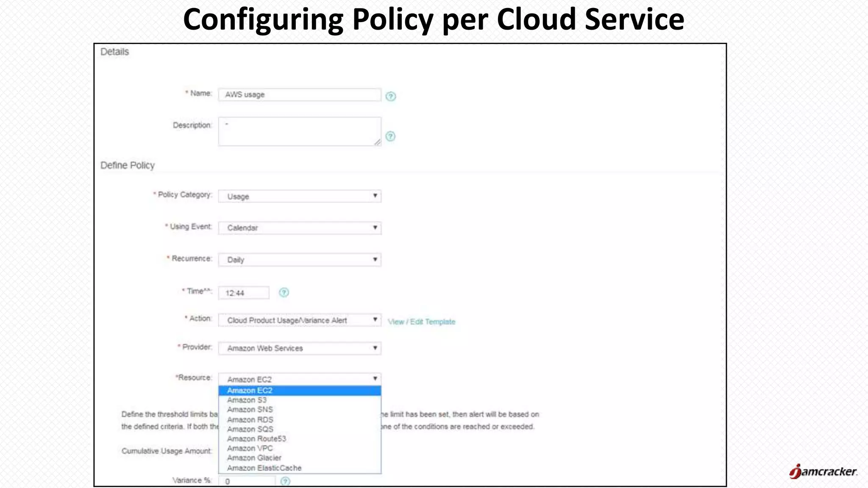Click the Time field showing 12:44
The height and width of the screenshot is (488, 868).
click(244, 293)
